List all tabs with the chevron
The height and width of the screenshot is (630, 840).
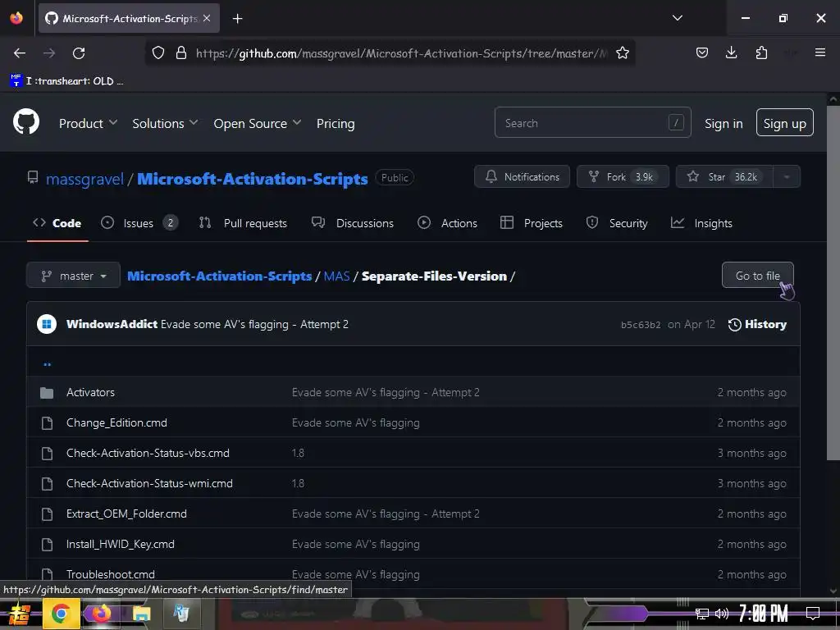coord(677,18)
